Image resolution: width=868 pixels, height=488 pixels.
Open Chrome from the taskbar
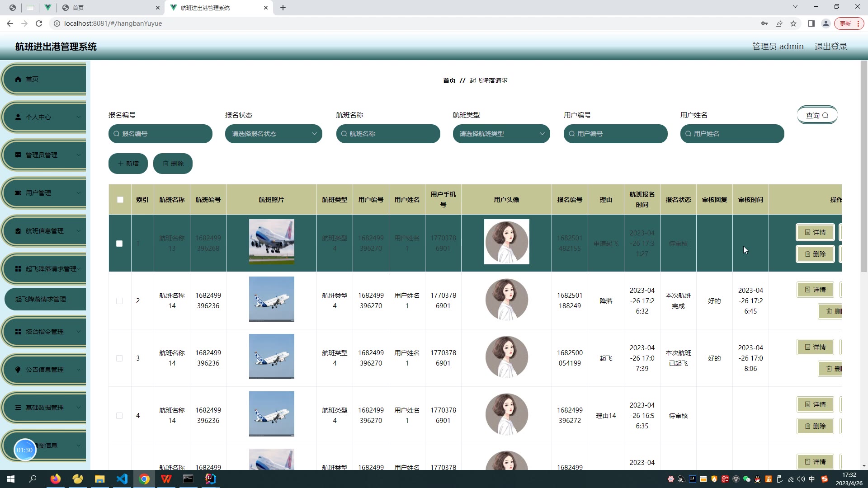pyautogui.click(x=144, y=479)
